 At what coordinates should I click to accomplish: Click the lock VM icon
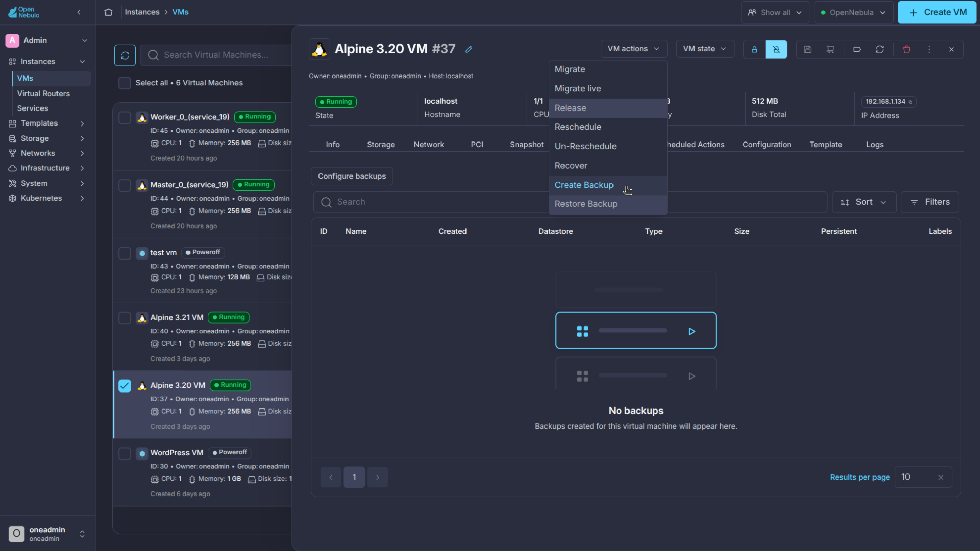(754, 49)
